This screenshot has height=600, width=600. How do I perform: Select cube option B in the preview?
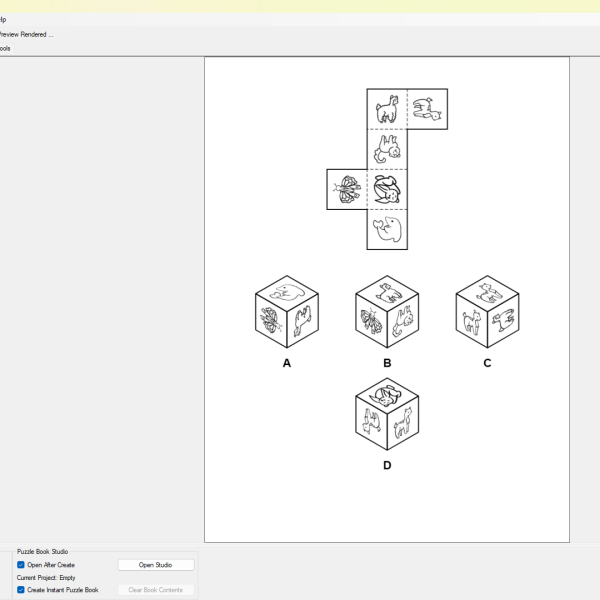coord(387,311)
